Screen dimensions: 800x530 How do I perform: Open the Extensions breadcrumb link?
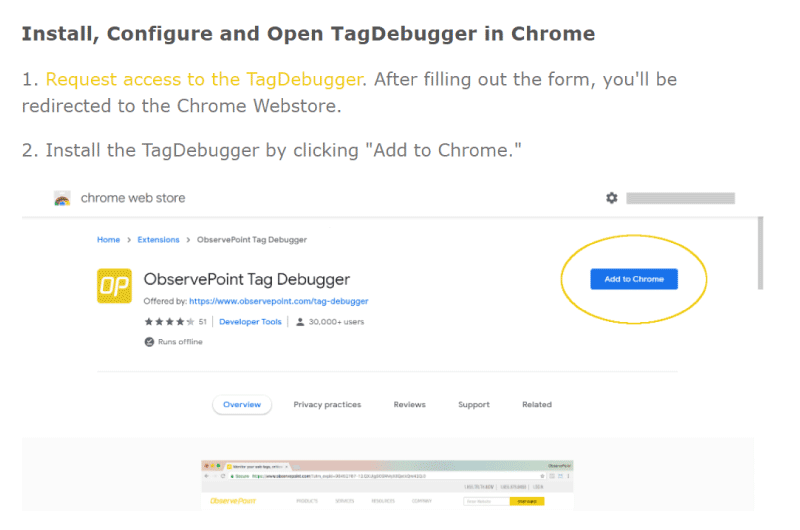point(158,240)
